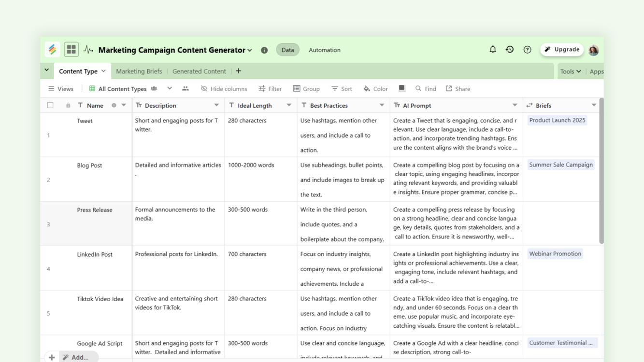Open the help question mark icon
This screenshot has width=644, height=362.
click(x=527, y=49)
